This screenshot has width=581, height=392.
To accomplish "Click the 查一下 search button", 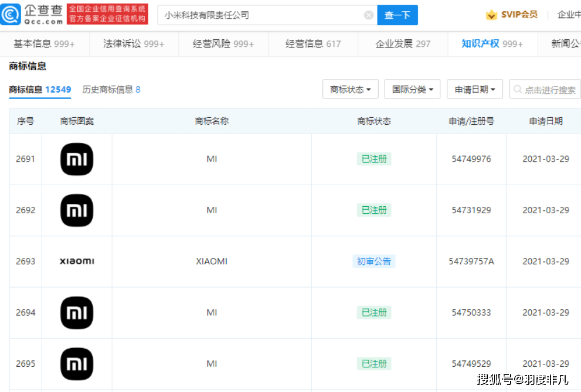I will (397, 15).
